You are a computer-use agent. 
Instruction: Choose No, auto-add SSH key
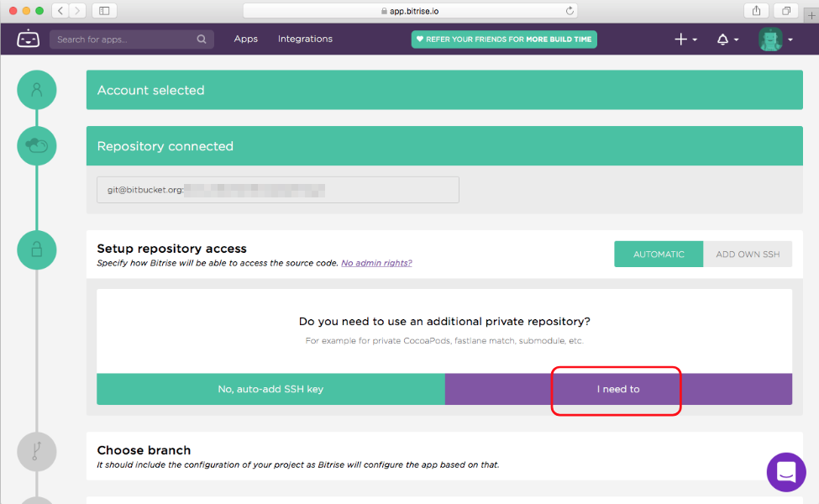270,389
